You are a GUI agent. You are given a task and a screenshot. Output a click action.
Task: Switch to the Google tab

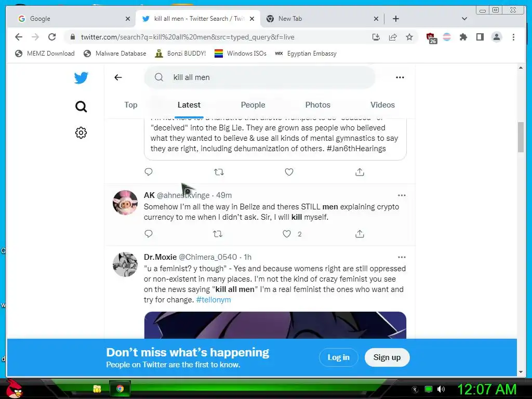[x=71, y=19]
